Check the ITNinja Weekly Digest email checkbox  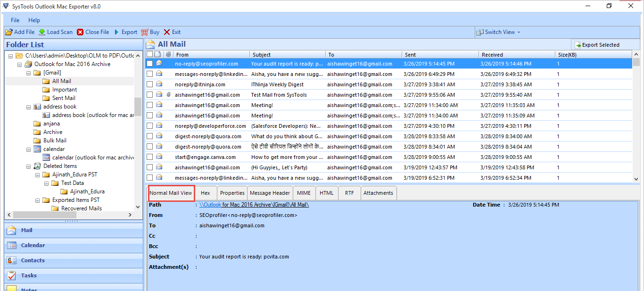149,84
